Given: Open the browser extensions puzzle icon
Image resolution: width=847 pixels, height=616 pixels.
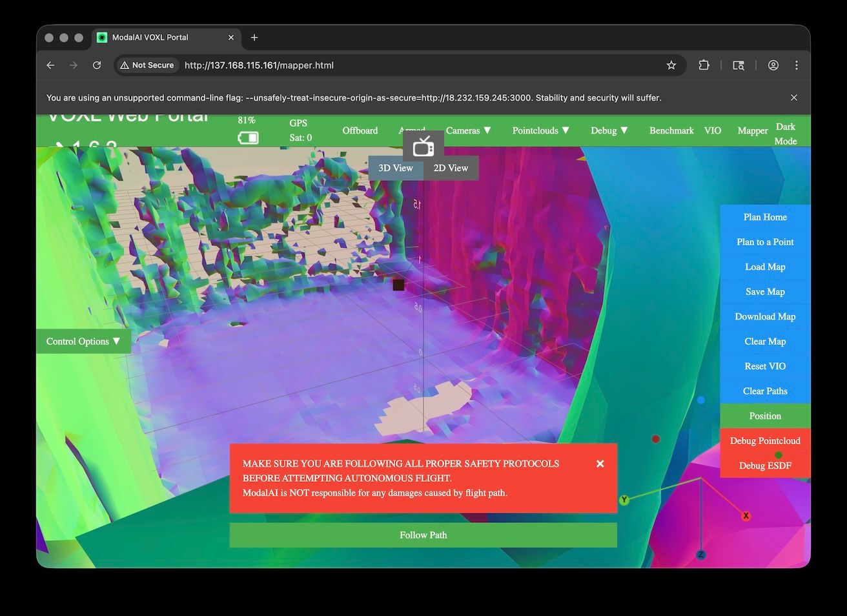Looking at the screenshot, I should [704, 65].
